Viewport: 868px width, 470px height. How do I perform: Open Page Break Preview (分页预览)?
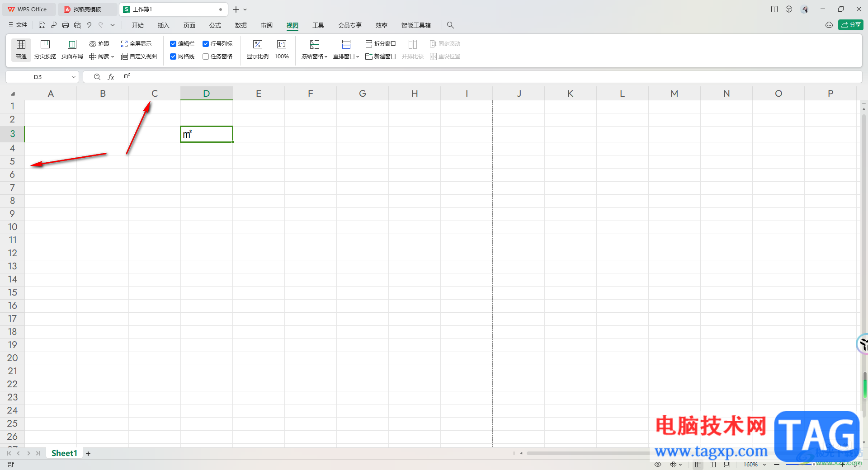tap(45, 50)
